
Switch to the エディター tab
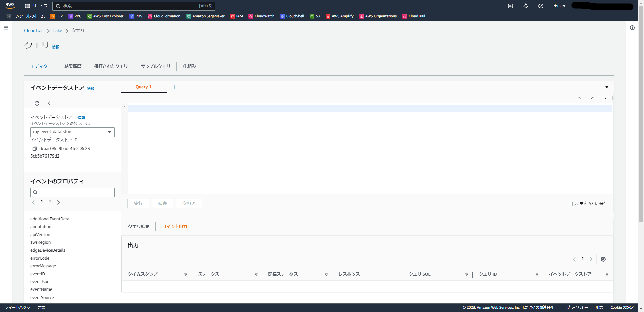pos(41,66)
